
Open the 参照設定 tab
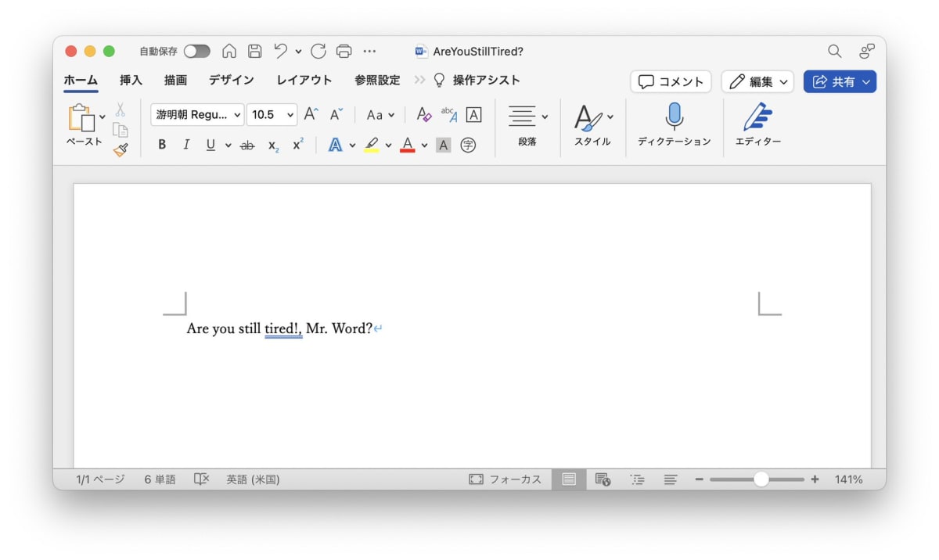coord(377,80)
